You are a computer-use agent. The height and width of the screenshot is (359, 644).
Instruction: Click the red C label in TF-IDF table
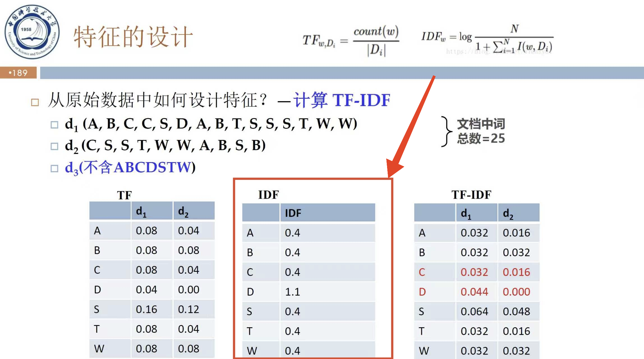pos(422,272)
